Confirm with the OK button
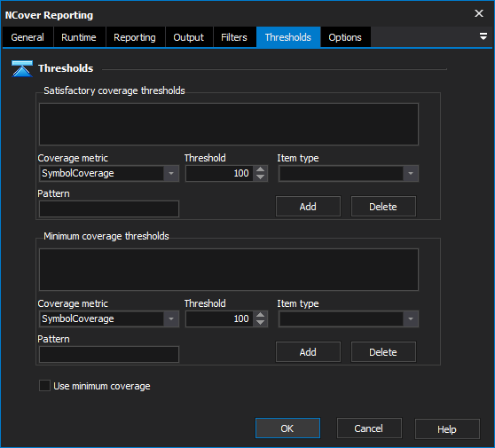Viewport: 495px width, 448px height. (287, 428)
